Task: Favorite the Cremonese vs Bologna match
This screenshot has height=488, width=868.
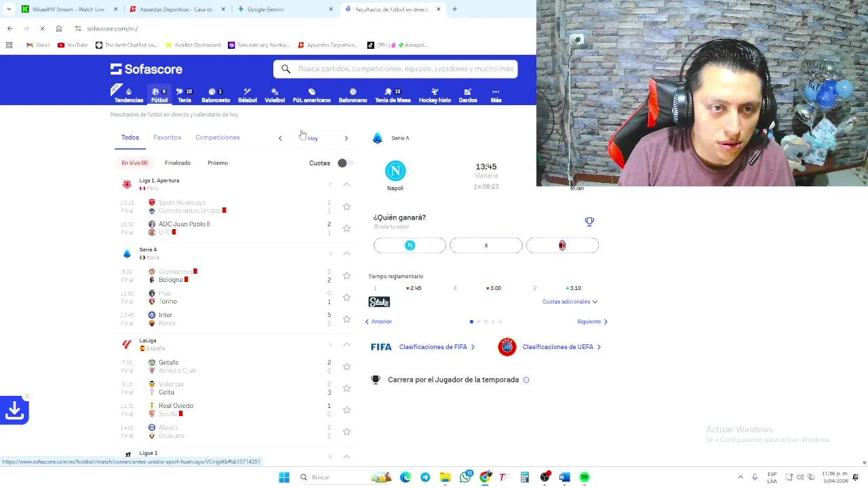Action: pyautogui.click(x=347, y=276)
